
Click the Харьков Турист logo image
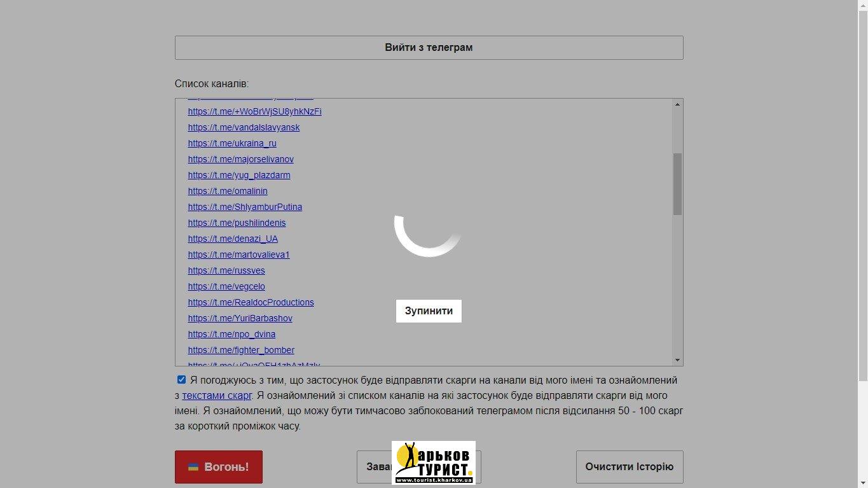pos(433,462)
